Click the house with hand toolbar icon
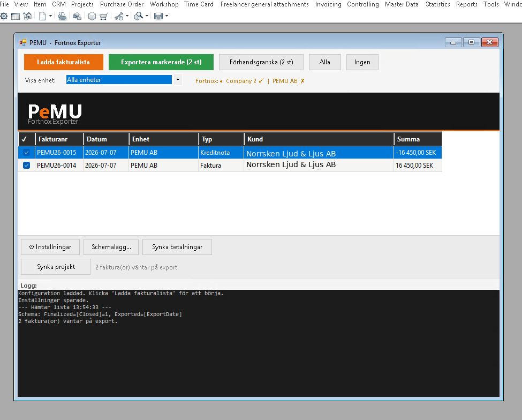522x420 pixels. 28,16
